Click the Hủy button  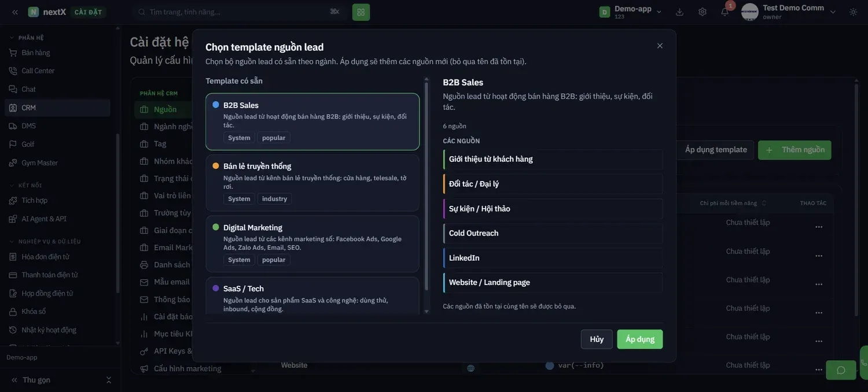pos(597,339)
